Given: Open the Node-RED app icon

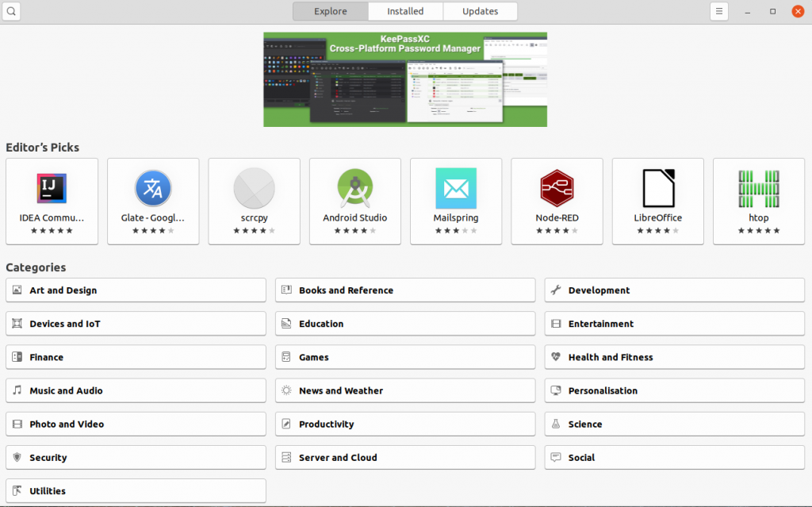Looking at the screenshot, I should pyautogui.click(x=557, y=188).
